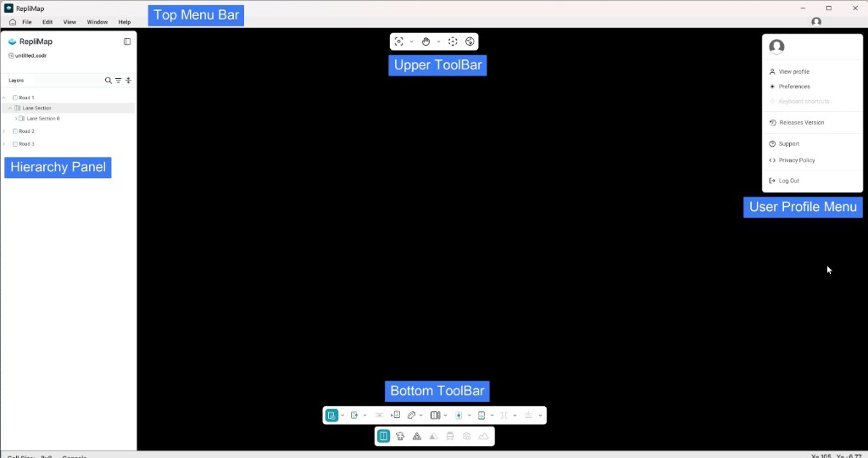
Task: Open the dropdown beside the teal centerline icon
Action: [x=470, y=416]
